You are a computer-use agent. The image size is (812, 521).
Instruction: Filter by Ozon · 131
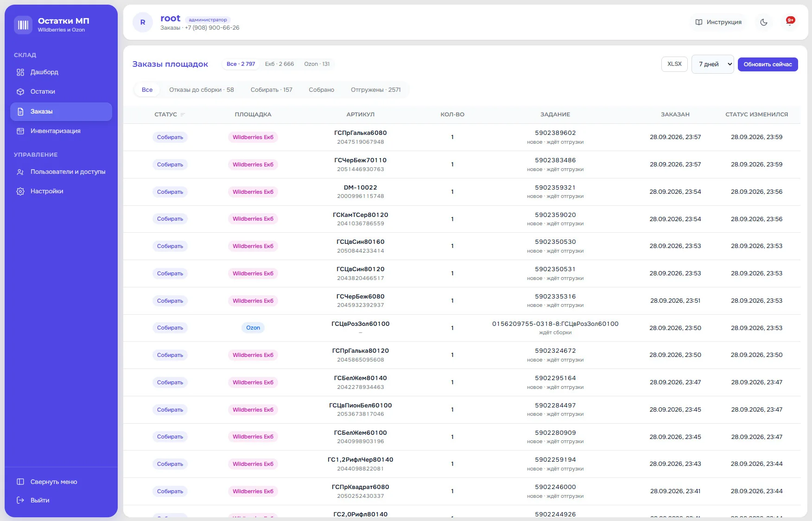[317, 64]
